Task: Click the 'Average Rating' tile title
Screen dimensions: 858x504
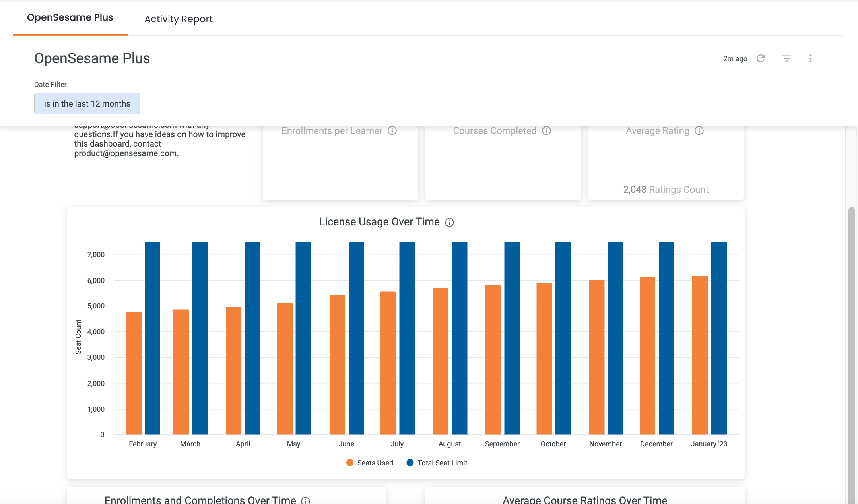Action: click(658, 131)
